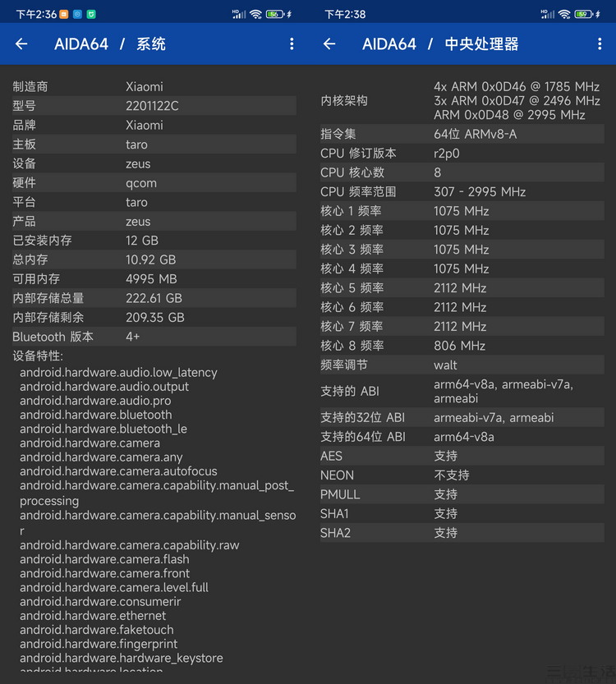The image size is (616, 684).
Task: Select android.hardware.ethernet entry
Action: (x=93, y=616)
